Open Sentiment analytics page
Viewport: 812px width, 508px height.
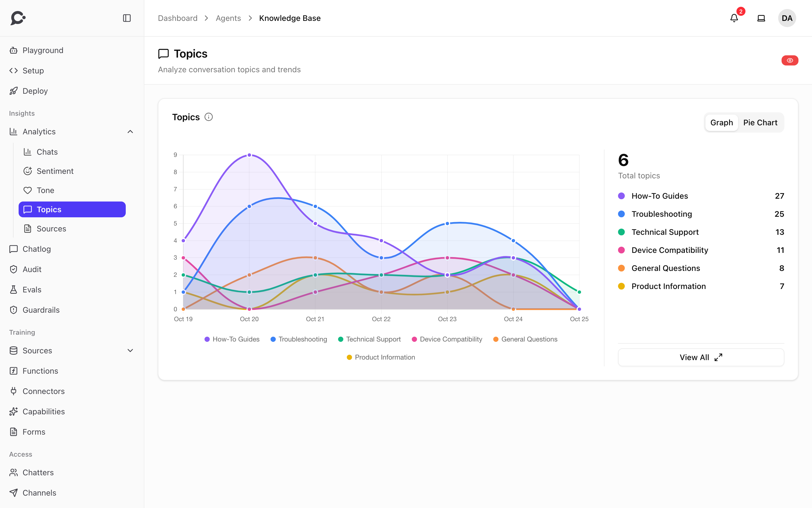point(72,171)
